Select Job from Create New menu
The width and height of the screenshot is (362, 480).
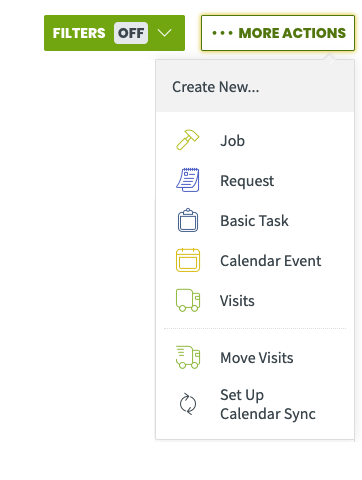[x=255, y=140]
